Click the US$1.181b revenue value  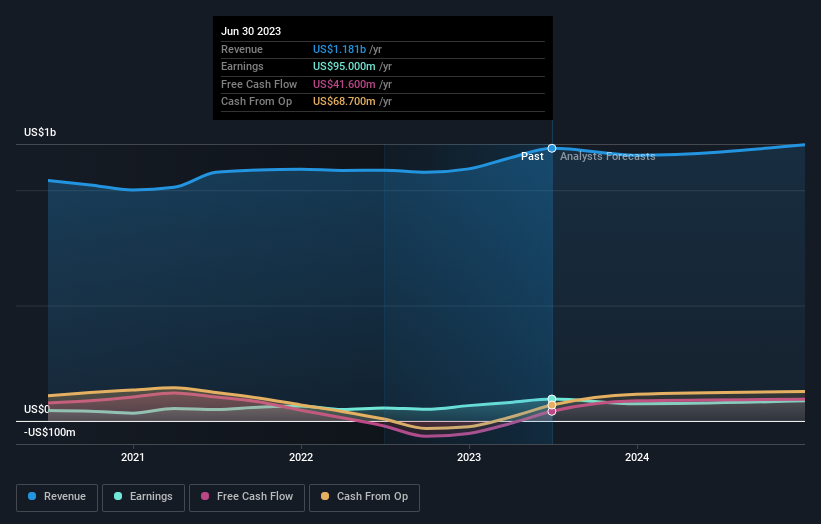click(x=339, y=49)
